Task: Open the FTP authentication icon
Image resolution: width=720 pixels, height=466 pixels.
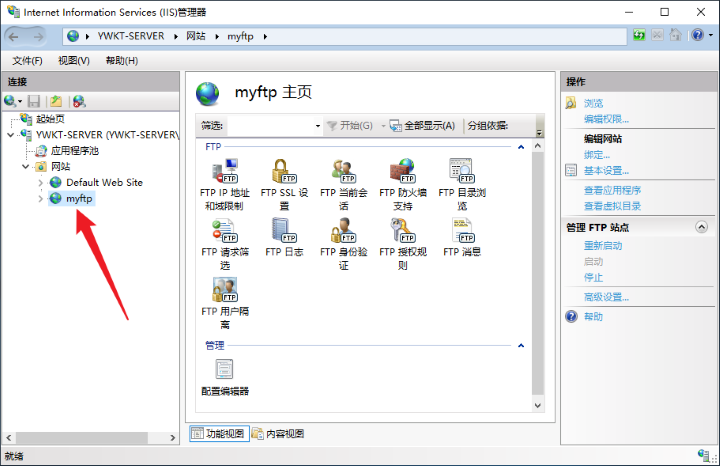Action: [x=343, y=244]
